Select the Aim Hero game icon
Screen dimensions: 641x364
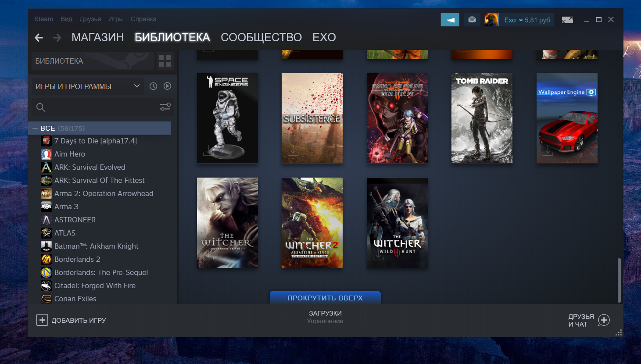coord(46,154)
